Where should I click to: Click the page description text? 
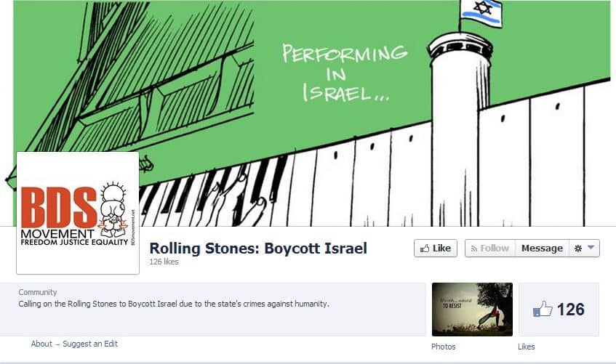pyautogui.click(x=174, y=304)
